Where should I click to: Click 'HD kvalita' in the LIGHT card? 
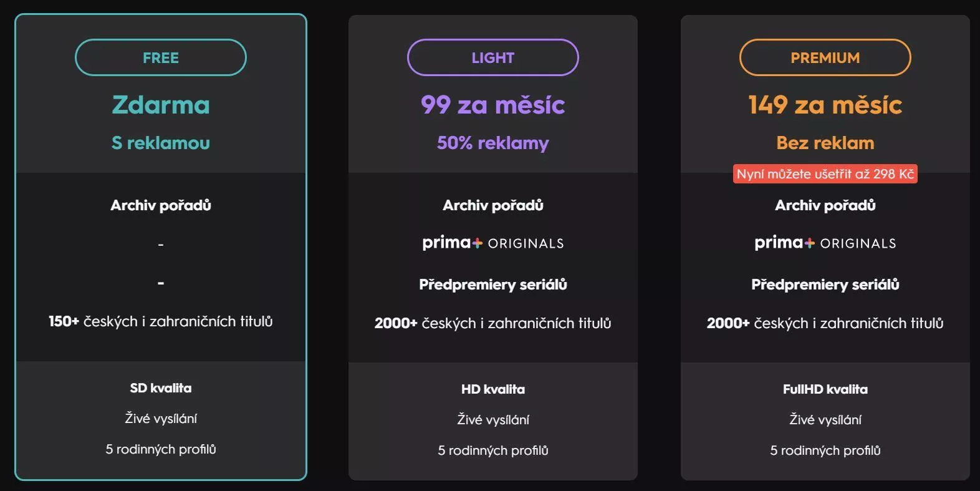click(493, 389)
